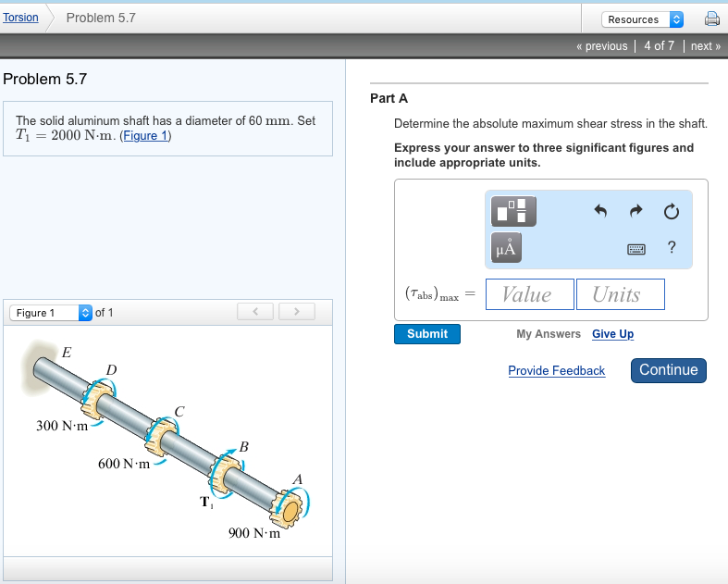Screen dimensions: 728x584
Task: Click the 'Part A' heading
Action: (389, 98)
